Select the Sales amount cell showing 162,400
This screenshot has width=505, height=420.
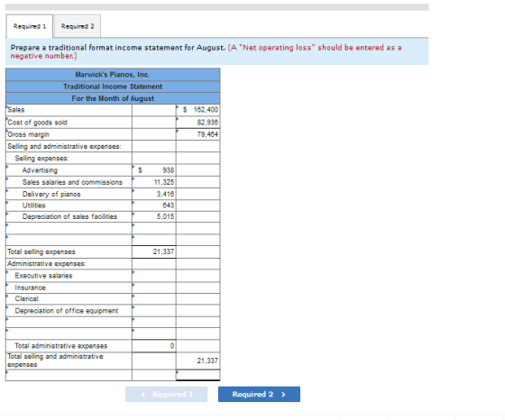click(x=198, y=110)
